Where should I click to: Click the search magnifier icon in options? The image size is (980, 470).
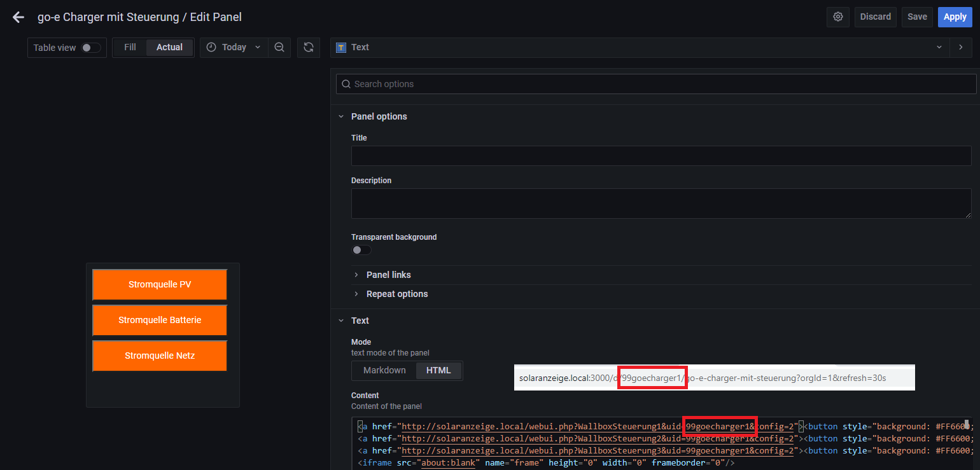pos(346,84)
